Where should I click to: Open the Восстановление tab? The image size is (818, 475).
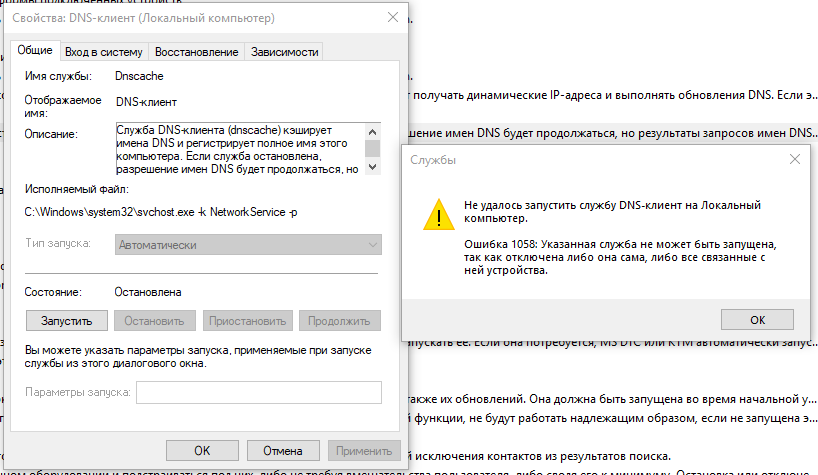(x=196, y=52)
